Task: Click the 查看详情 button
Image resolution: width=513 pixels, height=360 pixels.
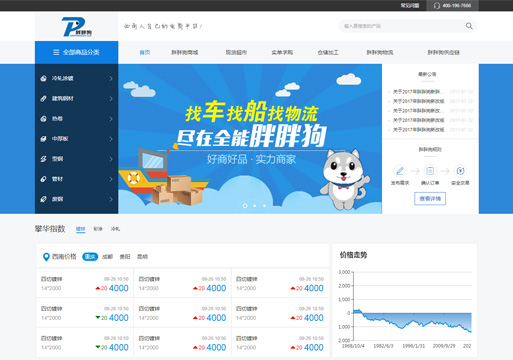Action: click(x=430, y=199)
